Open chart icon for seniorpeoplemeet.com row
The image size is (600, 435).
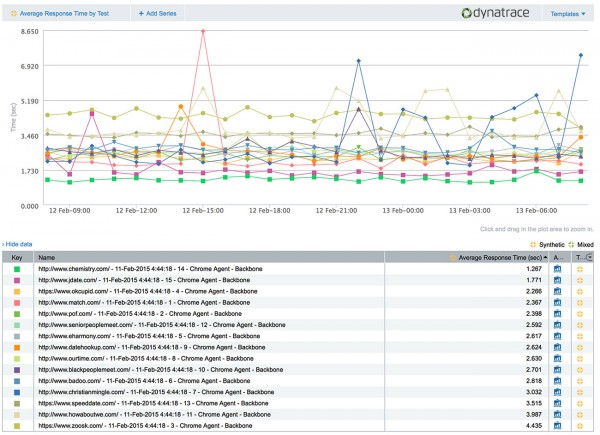click(x=558, y=325)
